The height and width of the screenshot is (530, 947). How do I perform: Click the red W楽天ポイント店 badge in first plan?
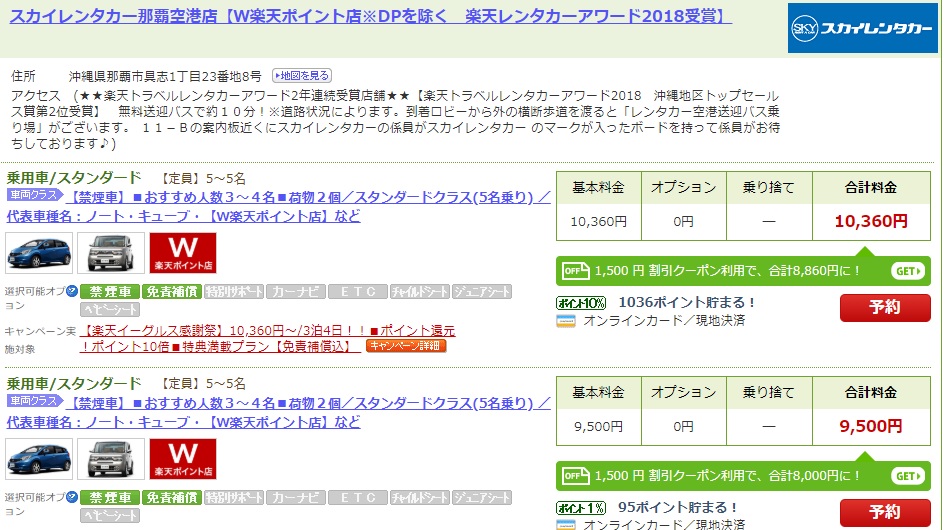[183, 253]
